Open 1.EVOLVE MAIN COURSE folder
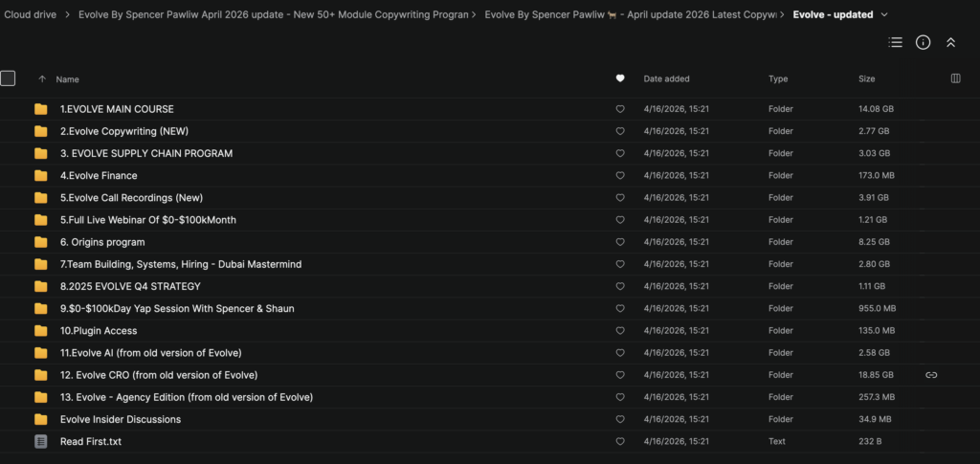Screen dimensions: 980x464 [x=117, y=109]
